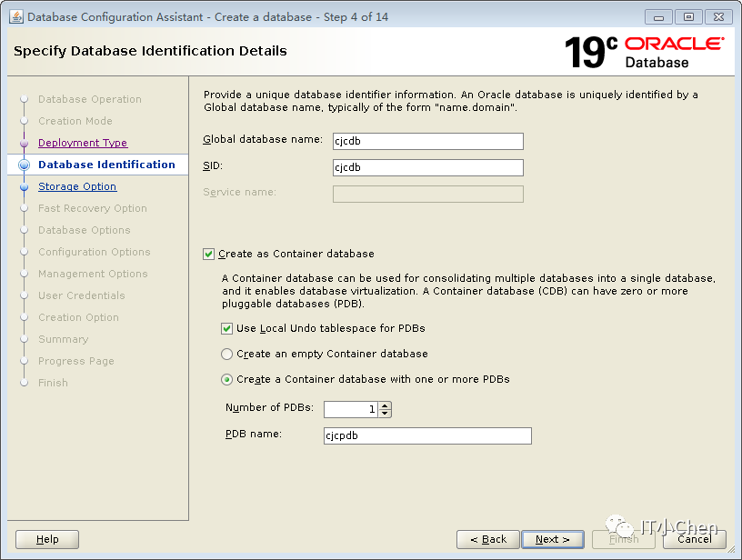Click the PDB name input field
Image resolution: width=742 pixels, height=560 pixels.
point(427,435)
